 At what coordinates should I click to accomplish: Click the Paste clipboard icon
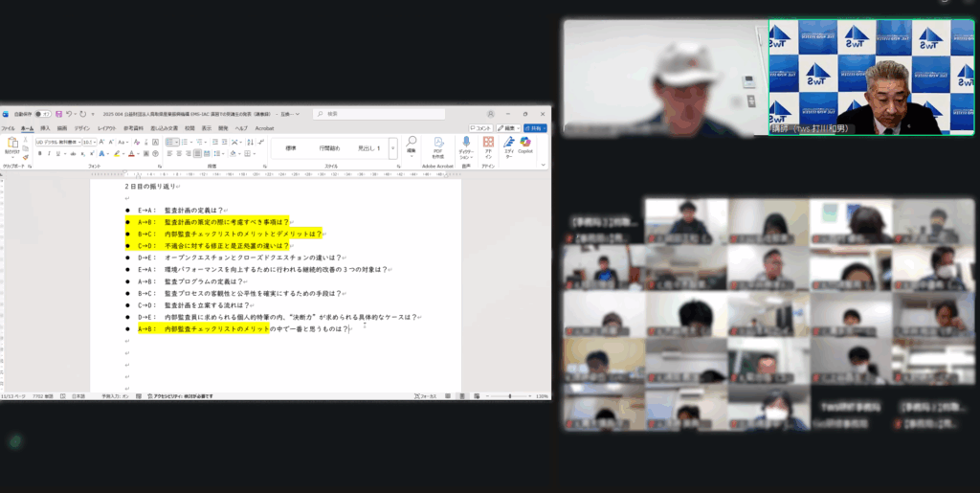(x=12, y=145)
